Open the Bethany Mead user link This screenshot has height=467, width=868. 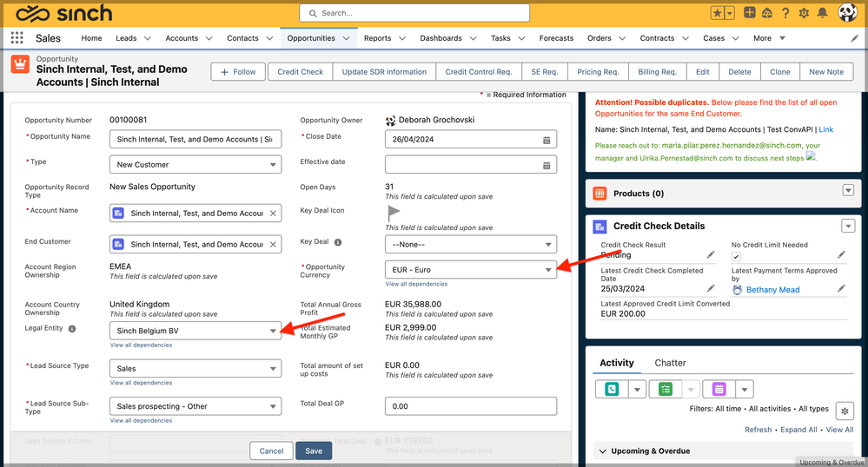pyautogui.click(x=772, y=290)
